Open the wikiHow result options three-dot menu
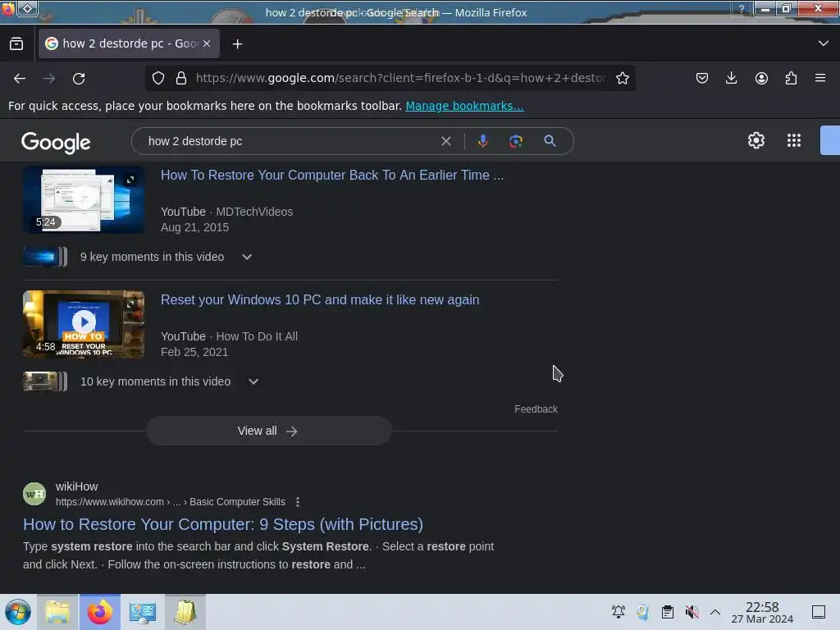Screen dimensions: 840x630 click(x=297, y=502)
